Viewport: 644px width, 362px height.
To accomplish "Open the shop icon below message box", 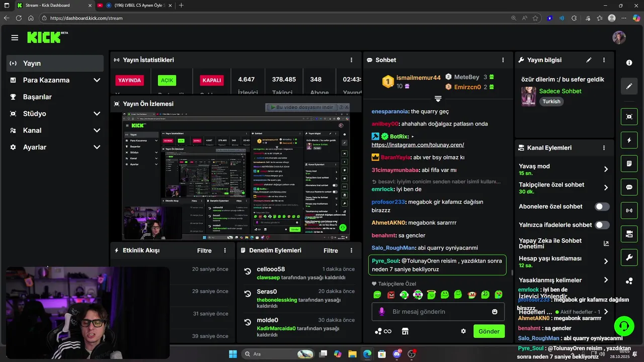I will pos(405,331).
